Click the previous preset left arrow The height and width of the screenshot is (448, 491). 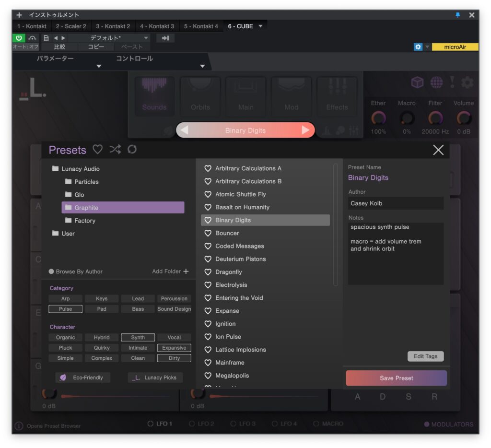(x=185, y=130)
